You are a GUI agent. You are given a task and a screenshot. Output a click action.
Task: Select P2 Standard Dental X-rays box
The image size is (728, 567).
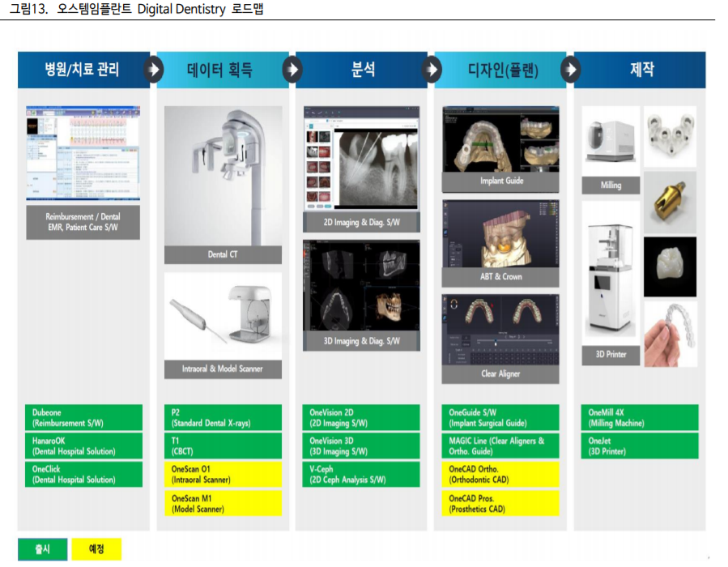pos(223,417)
